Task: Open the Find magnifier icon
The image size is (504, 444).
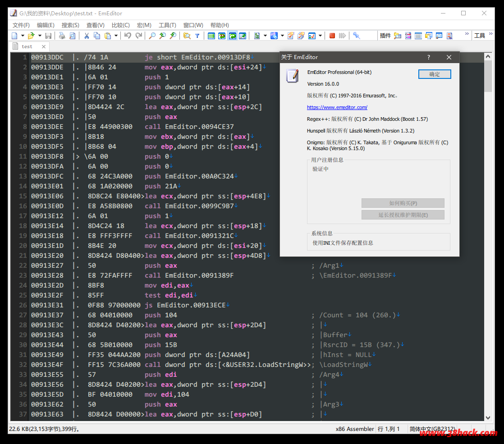Action: tap(152, 36)
